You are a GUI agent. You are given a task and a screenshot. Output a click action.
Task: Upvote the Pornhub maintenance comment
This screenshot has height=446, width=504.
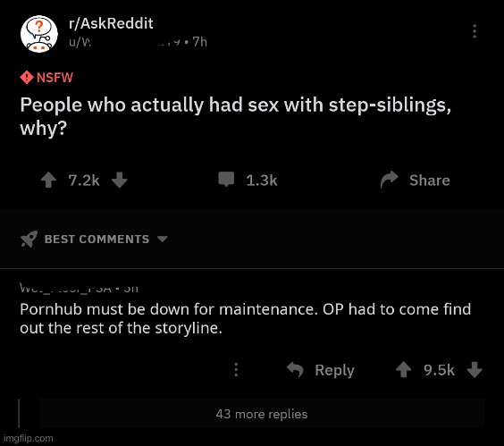[x=403, y=369]
